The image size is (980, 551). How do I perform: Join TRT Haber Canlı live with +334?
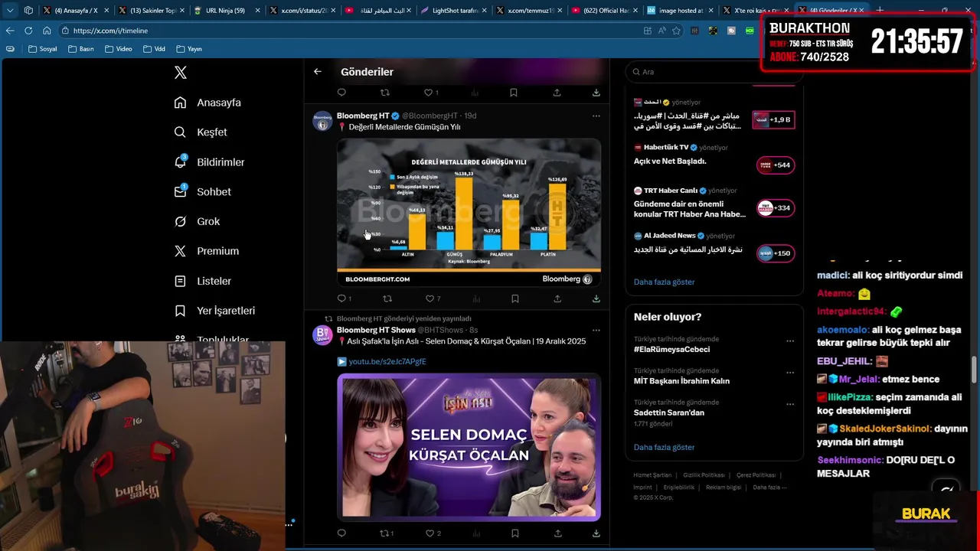(776, 207)
